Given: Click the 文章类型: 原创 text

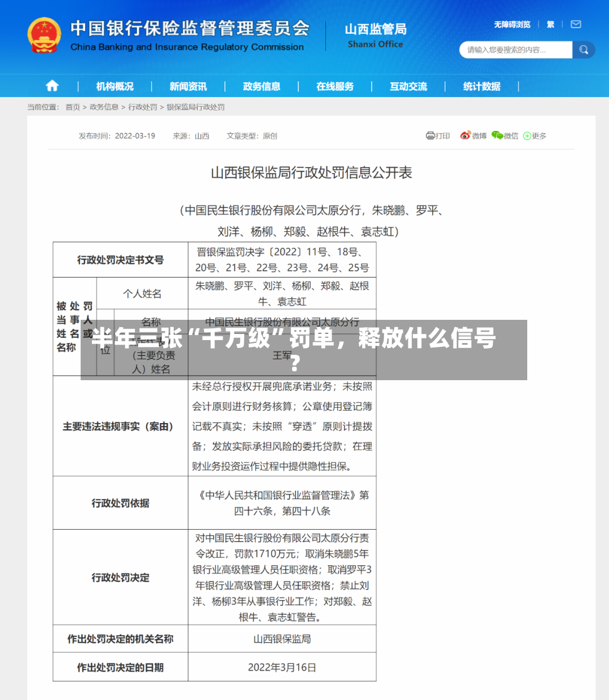Looking at the screenshot, I should pos(251,135).
